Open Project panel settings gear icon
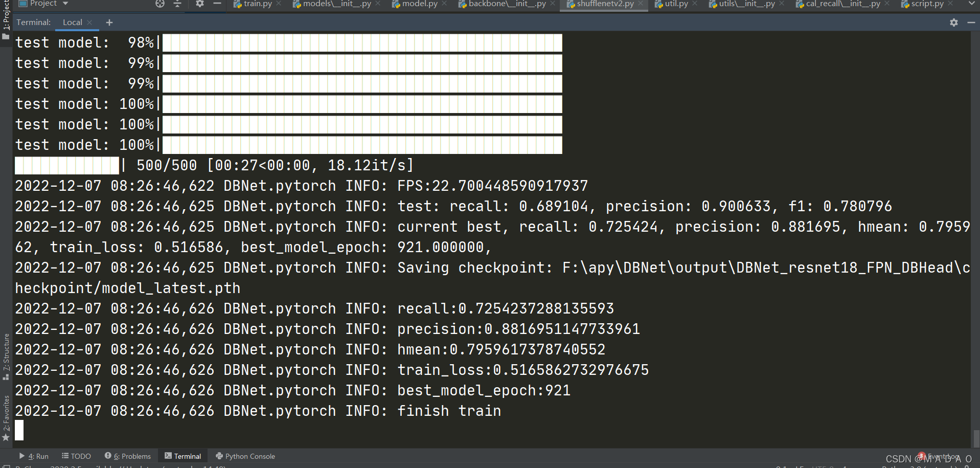Viewport: 980px width, 468px height. 199,4
